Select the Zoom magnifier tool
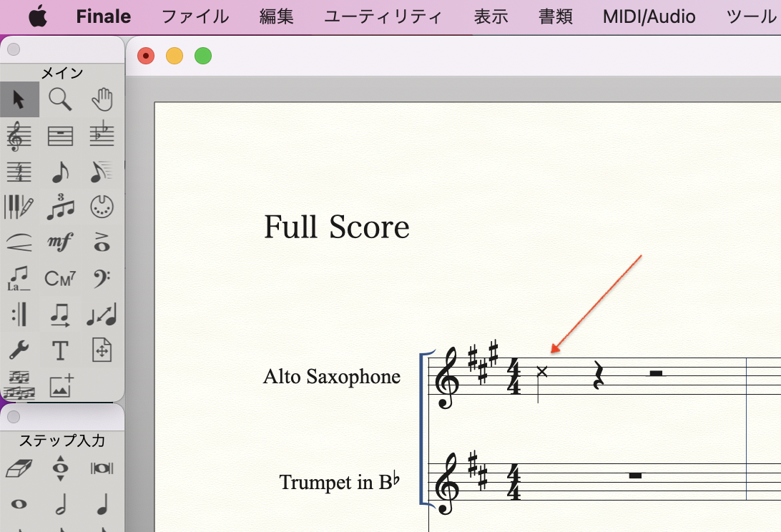The width and height of the screenshot is (781, 532). click(60, 99)
